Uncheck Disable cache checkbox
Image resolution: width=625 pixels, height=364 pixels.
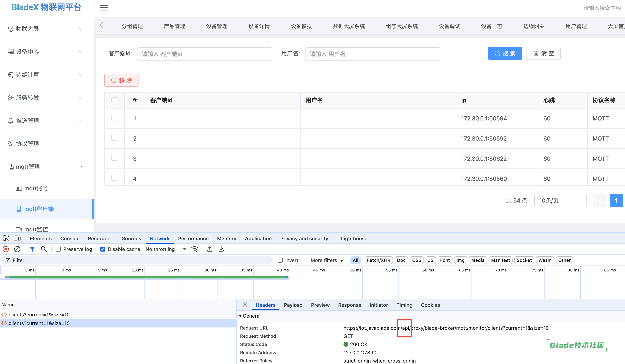tap(103, 249)
